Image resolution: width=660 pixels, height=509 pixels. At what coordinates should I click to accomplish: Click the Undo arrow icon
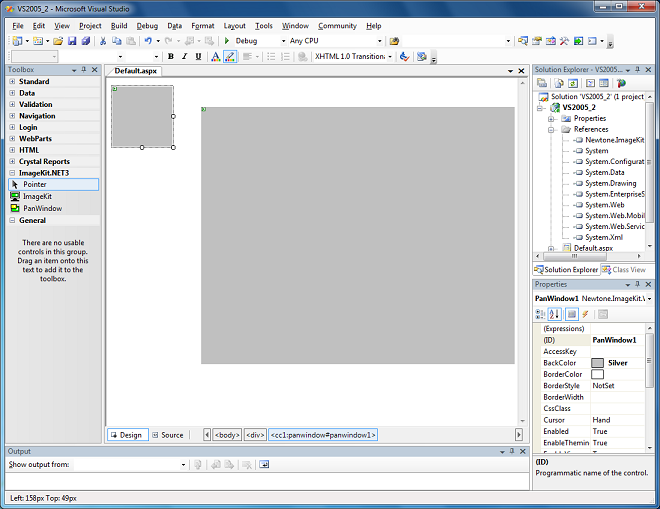pos(148,41)
